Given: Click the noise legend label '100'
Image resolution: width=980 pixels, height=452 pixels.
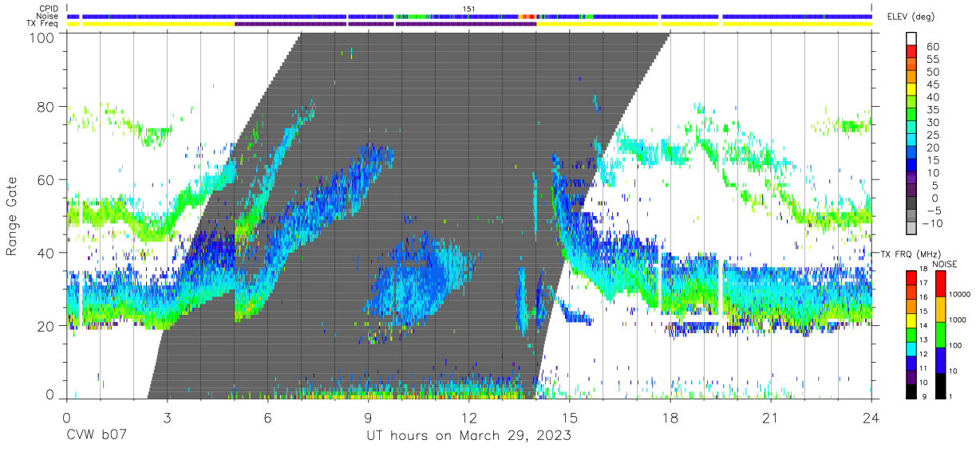Looking at the screenshot, I should [956, 346].
